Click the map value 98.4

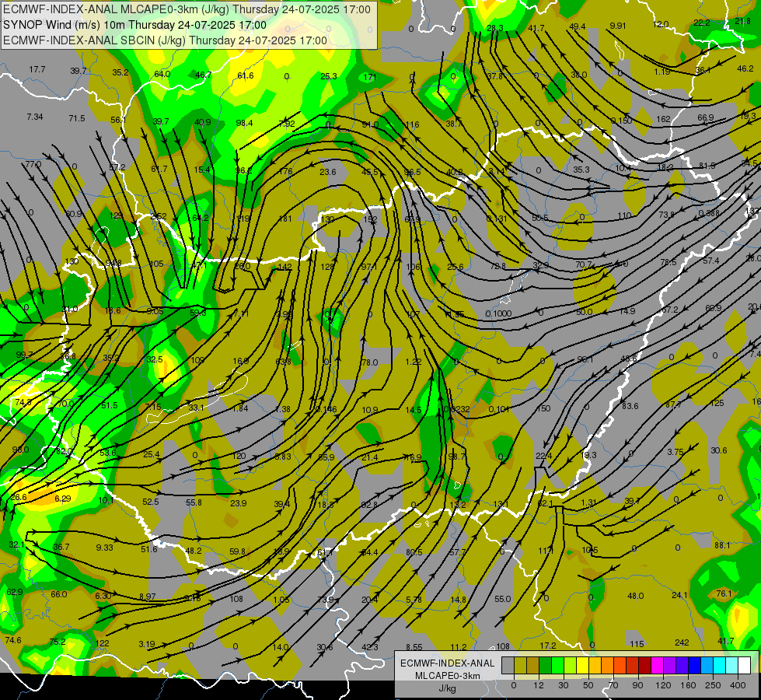coord(244,123)
